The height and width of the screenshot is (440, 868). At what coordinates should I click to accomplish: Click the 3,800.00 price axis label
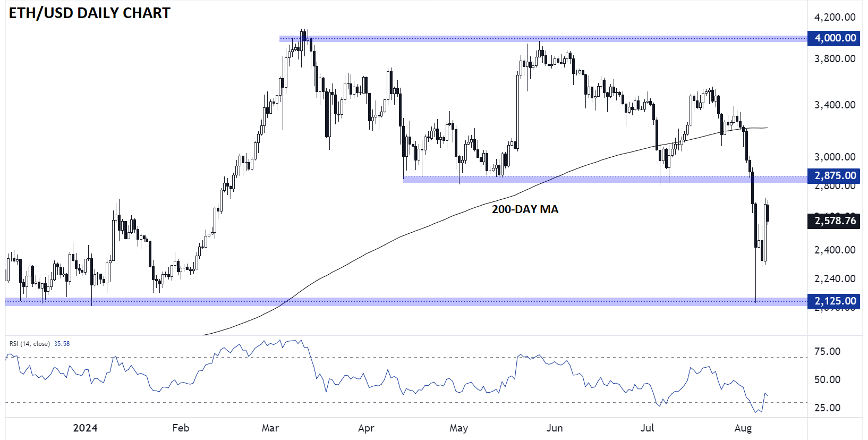[x=835, y=58]
